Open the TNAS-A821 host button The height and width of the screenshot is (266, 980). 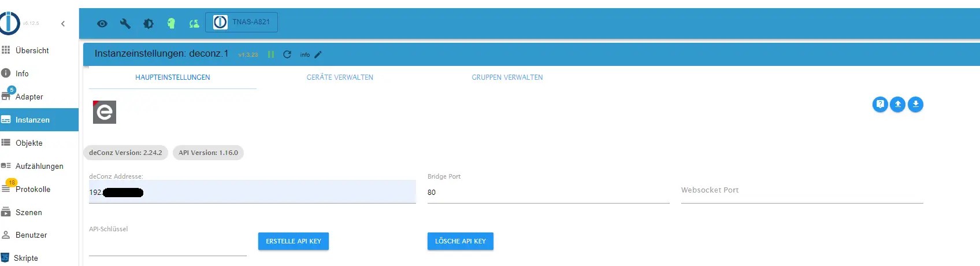click(242, 22)
